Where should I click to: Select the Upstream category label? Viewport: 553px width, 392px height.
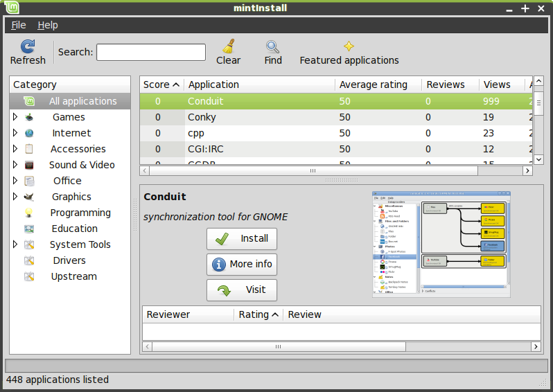click(73, 277)
